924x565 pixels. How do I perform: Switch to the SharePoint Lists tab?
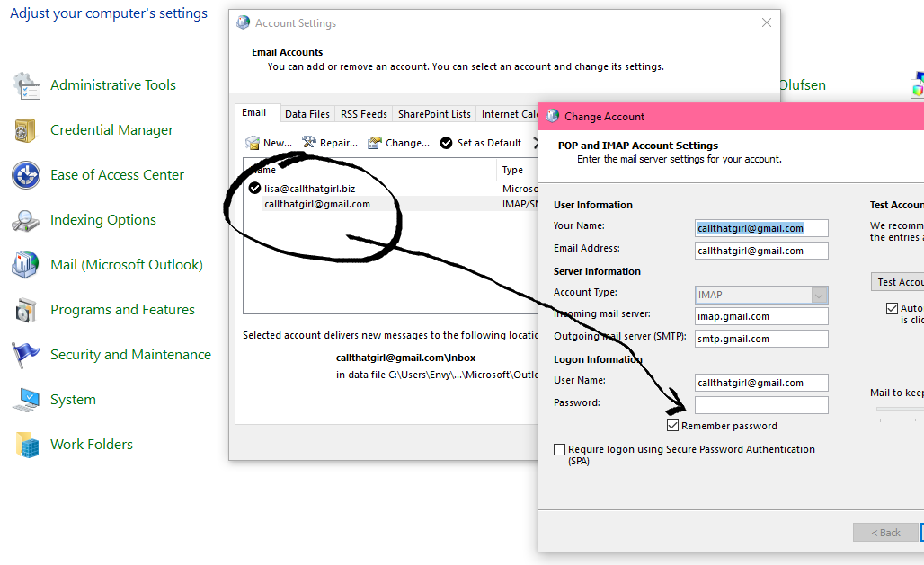click(434, 114)
